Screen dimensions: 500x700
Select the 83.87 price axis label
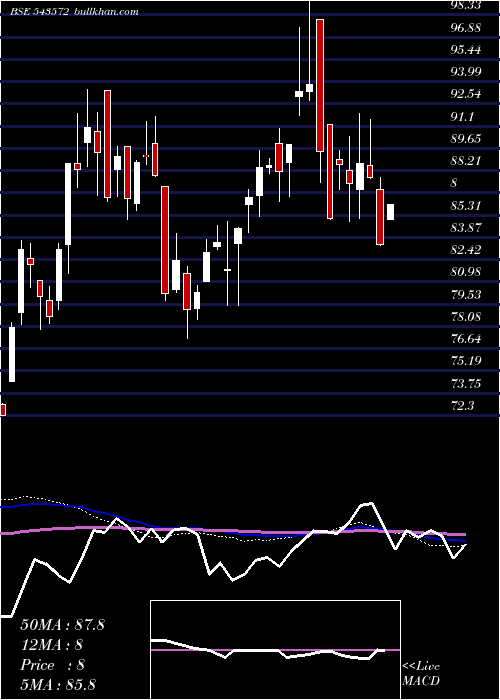466,227
